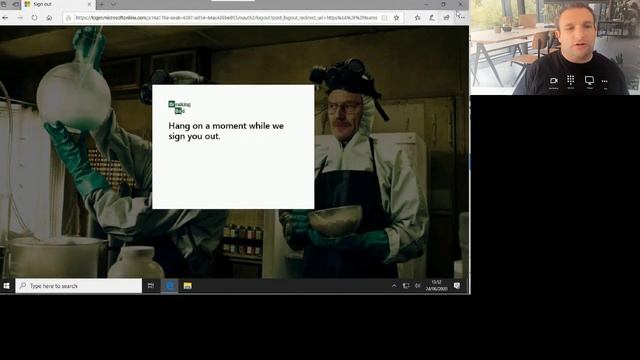Close the Sign out tab
The width and height of the screenshot is (640, 360).
[x=90, y=4]
